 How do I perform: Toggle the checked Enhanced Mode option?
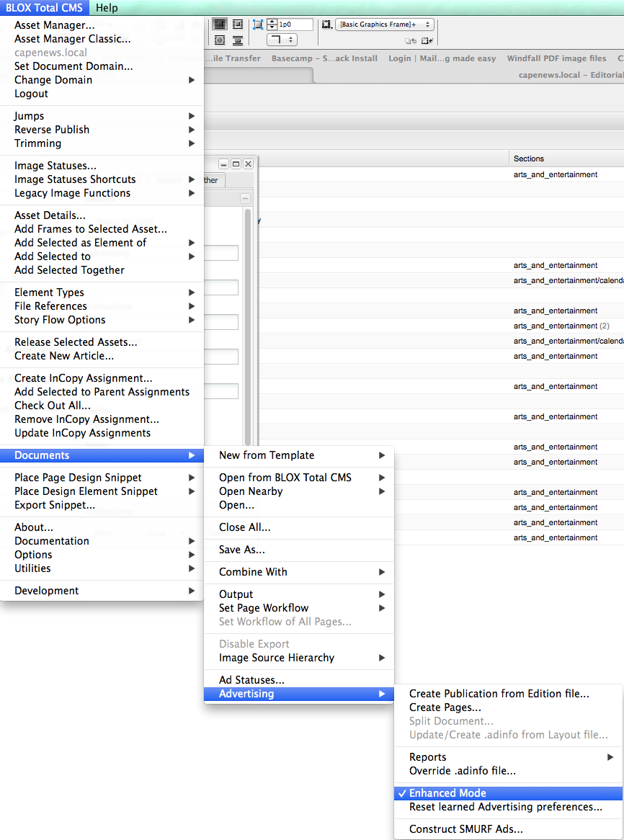tap(508, 793)
